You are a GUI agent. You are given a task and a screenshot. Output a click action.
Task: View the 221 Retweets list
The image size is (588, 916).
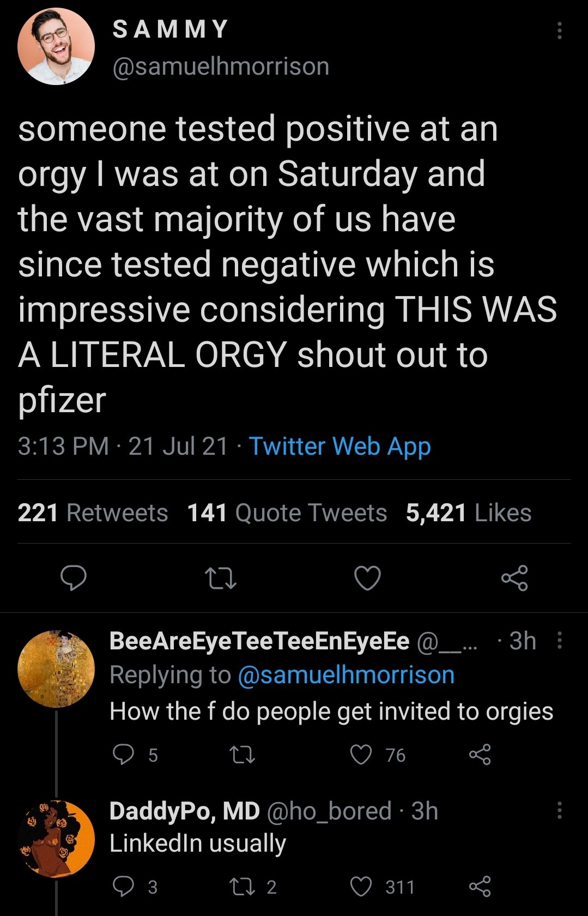click(x=93, y=513)
